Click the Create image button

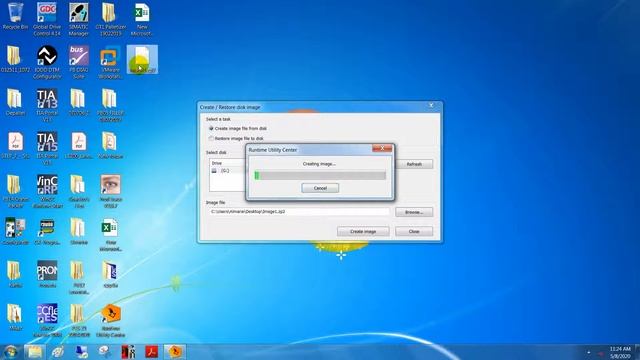pos(363,231)
